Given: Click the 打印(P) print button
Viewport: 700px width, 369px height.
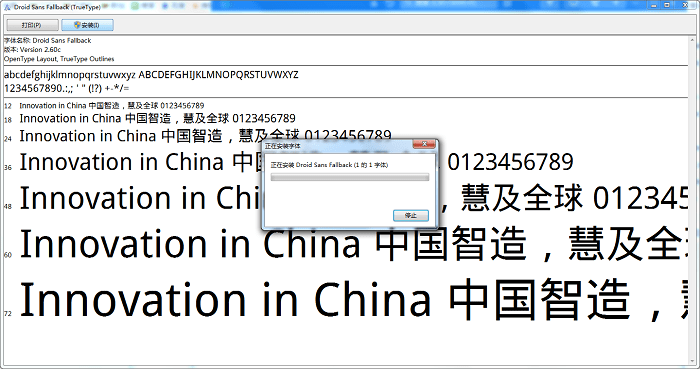Looking at the screenshot, I should click(x=32, y=25).
